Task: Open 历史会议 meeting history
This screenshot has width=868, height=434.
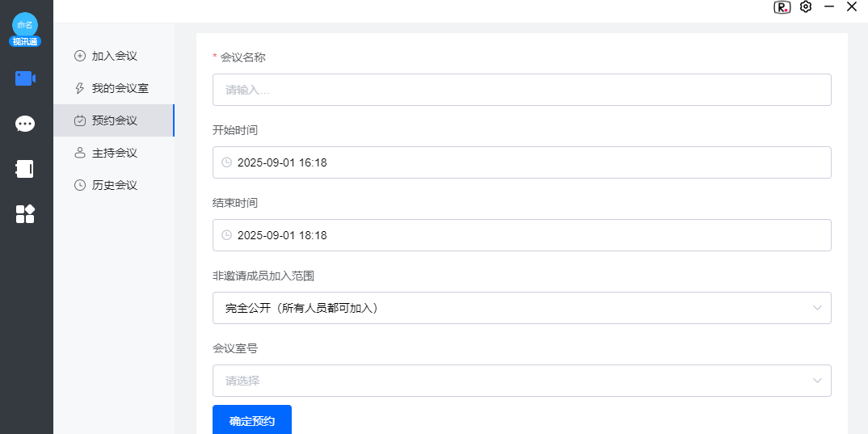Action: 114,185
